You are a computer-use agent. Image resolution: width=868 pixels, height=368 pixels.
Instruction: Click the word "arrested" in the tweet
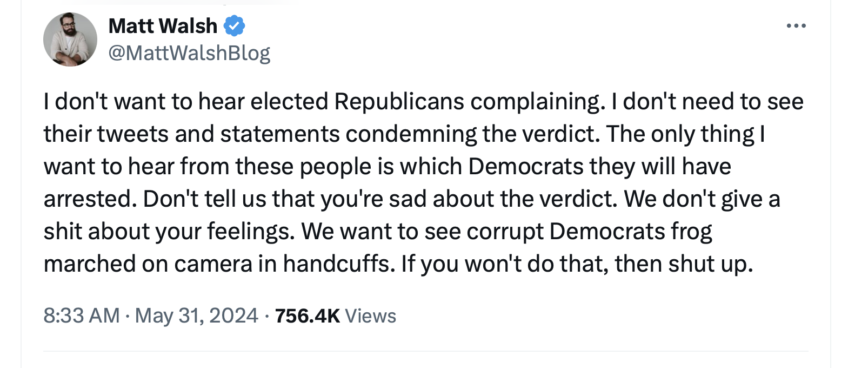click(87, 199)
